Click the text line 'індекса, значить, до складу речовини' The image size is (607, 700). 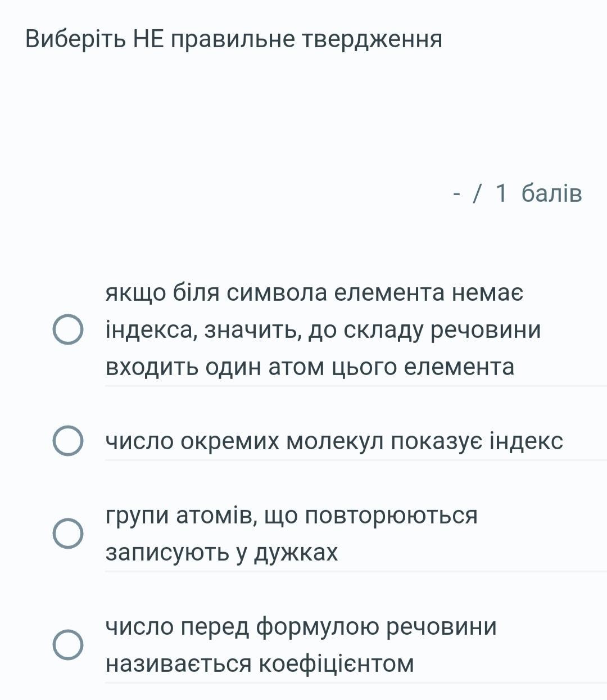pos(323,329)
